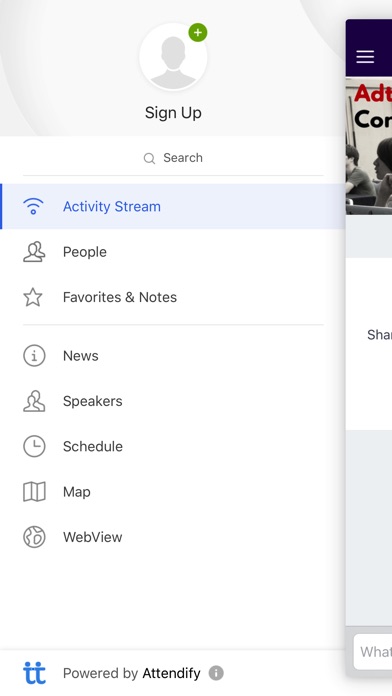This screenshot has height=696, width=392.
Task: Open the Powered by Attendify link
Action: point(132,673)
